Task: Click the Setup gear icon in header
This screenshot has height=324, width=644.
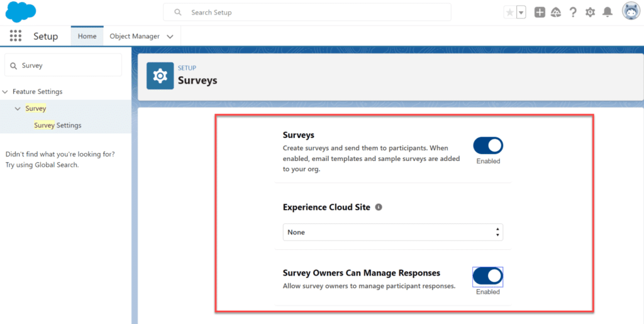Action: 590,12
